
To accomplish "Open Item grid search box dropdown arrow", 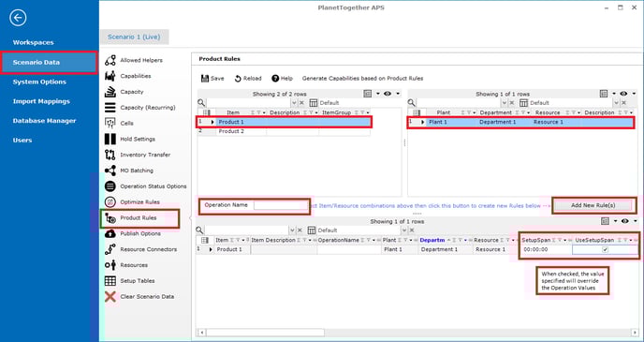I will 293,103.
